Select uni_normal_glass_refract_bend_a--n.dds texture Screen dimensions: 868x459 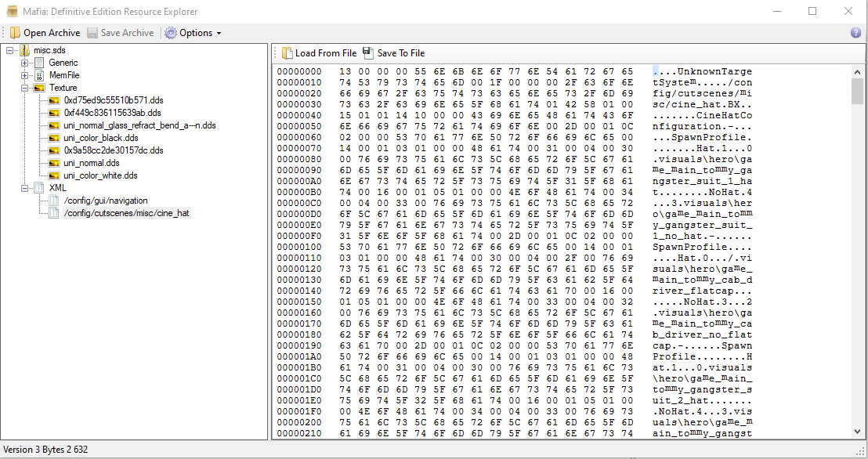point(139,125)
